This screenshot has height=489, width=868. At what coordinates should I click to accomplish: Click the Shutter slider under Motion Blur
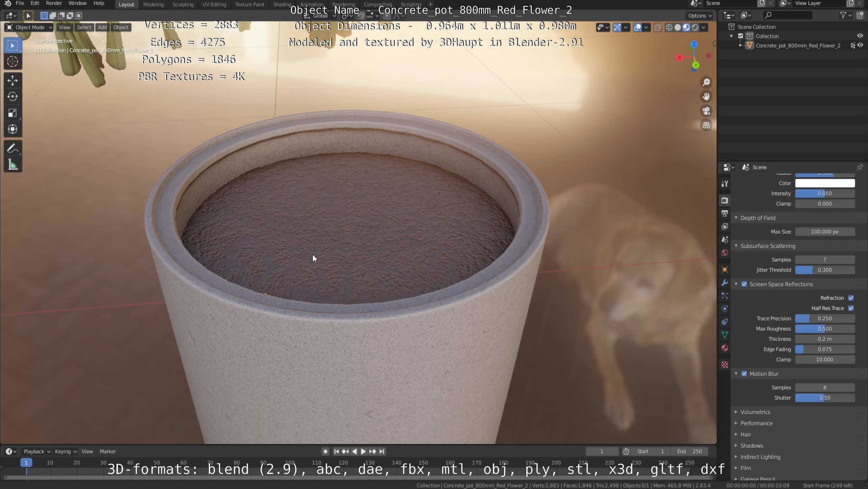(x=825, y=398)
